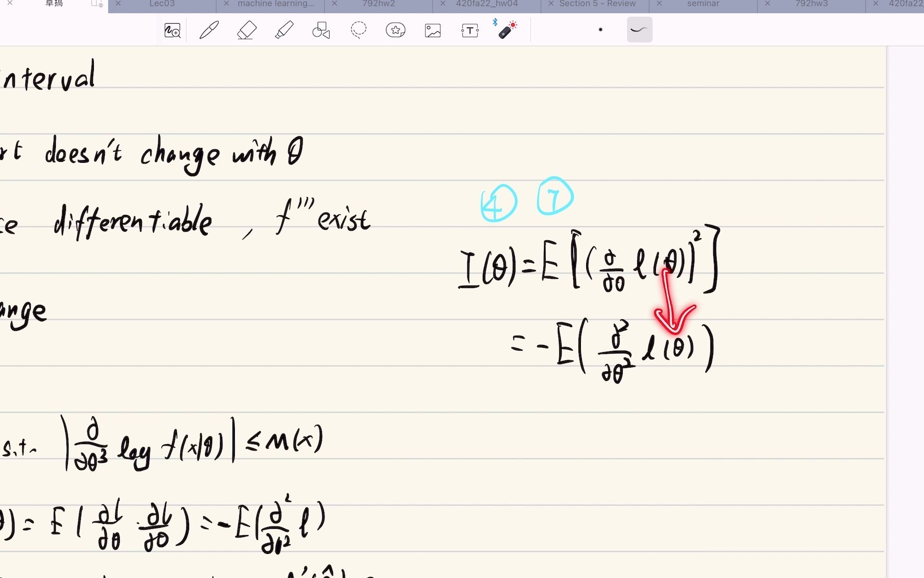This screenshot has width=924, height=578.
Task: Select the text insertion tool
Action: point(470,30)
